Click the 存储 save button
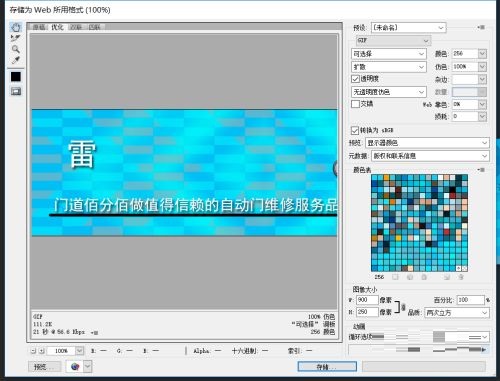Viewport: 500px width, 381px height. point(327,367)
